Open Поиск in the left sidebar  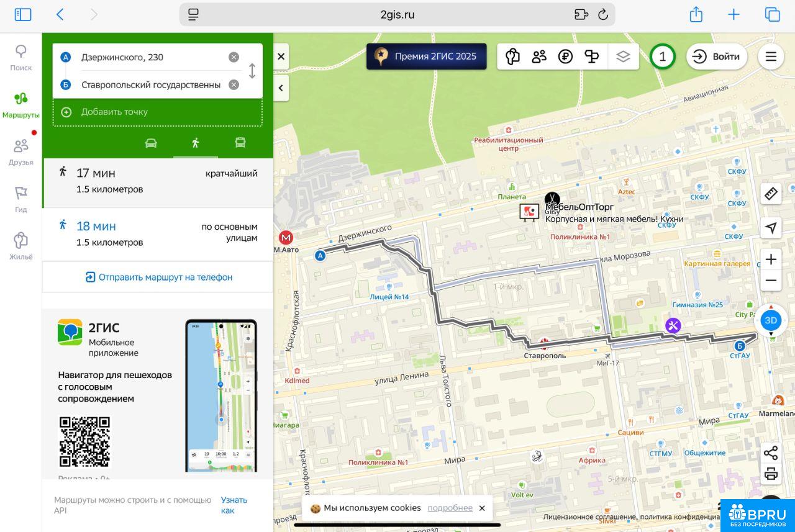pos(21,58)
